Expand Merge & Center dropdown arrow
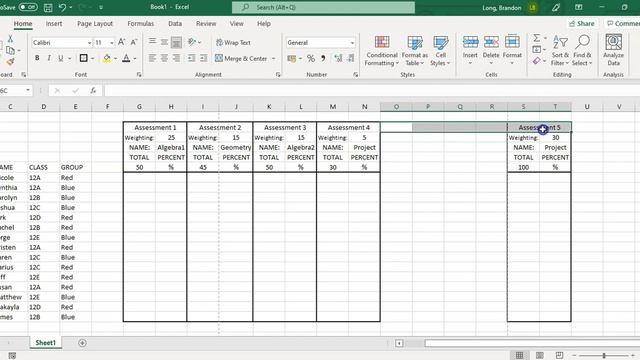The image size is (640, 360). coord(273,58)
